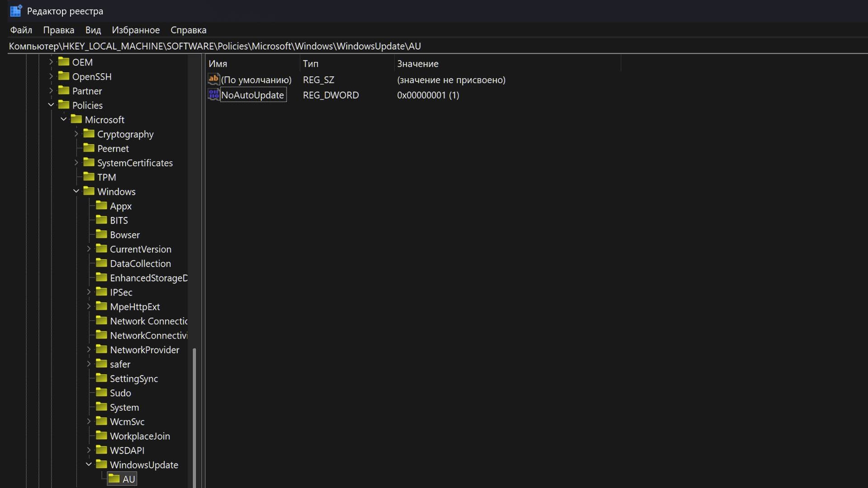Click the OEM folder icon
The width and height of the screenshot is (868, 488).
[x=64, y=61]
